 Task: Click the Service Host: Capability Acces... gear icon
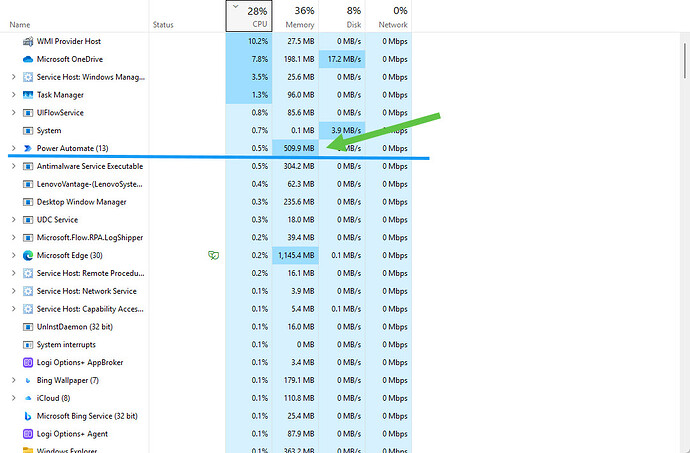[28, 309]
